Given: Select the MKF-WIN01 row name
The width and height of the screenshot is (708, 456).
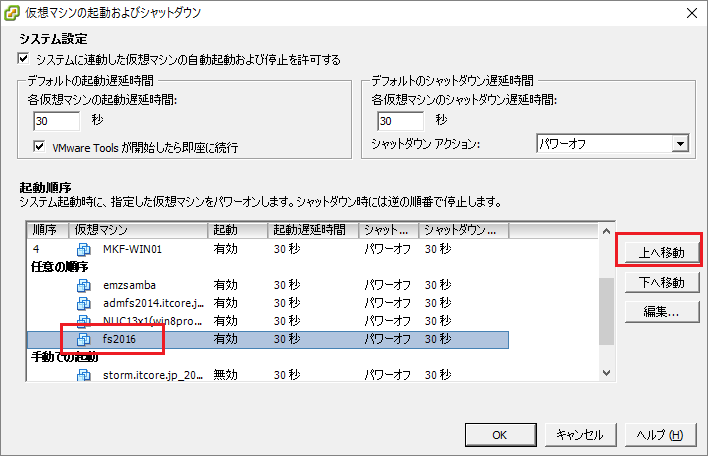Looking at the screenshot, I should tap(132, 249).
